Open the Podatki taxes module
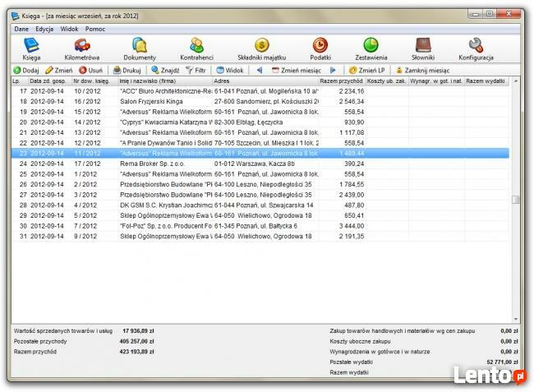 320,48
